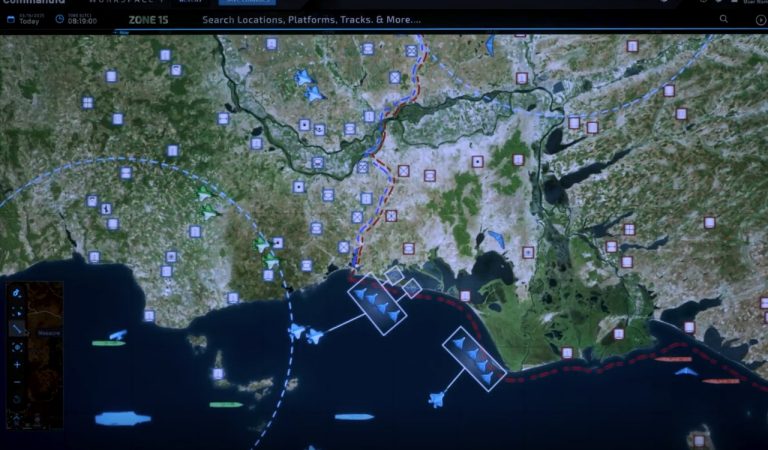Select the upper boxed group of four drones
This screenshot has height=450, width=768.
click(x=378, y=302)
